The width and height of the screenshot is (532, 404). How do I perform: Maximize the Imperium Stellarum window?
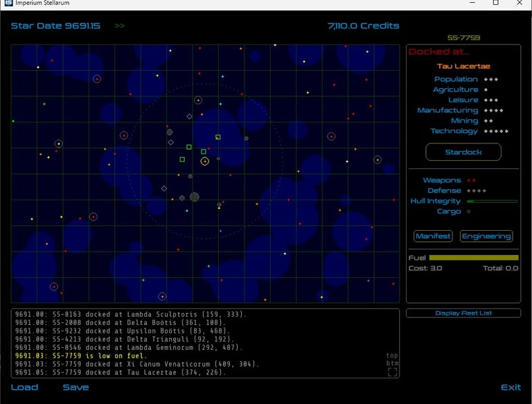(496, 3)
